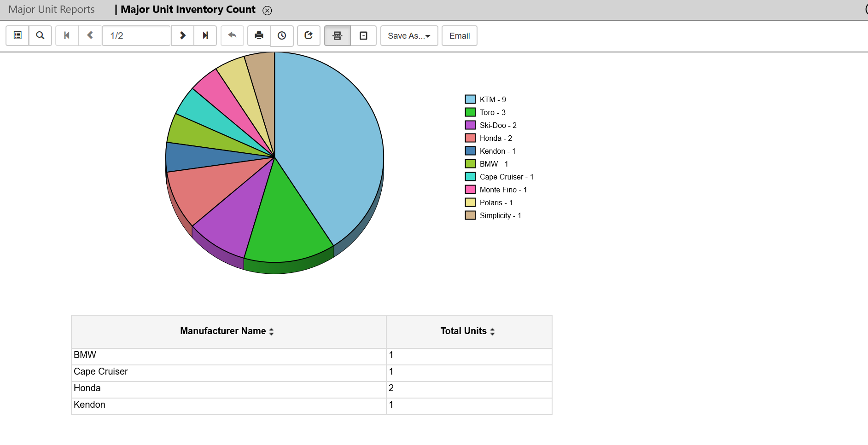This screenshot has width=868, height=445.
Task: Click the Monte Fino pink legend swatch
Action: click(470, 189)
